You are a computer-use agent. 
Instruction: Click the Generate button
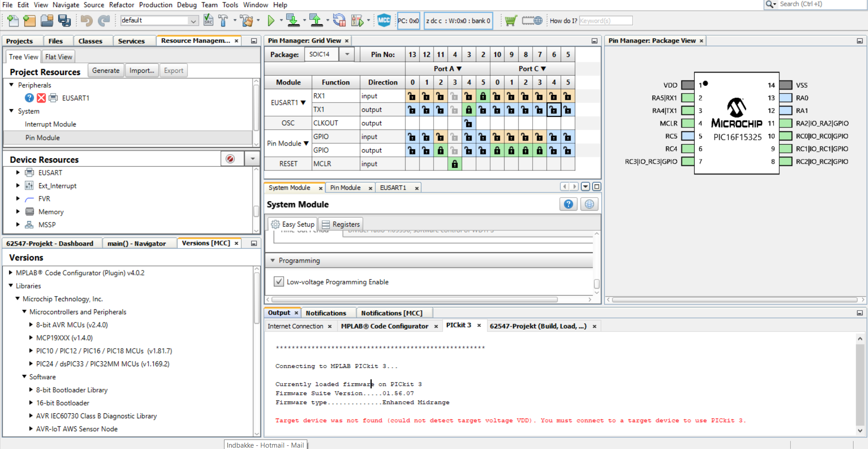coord(106,71)
